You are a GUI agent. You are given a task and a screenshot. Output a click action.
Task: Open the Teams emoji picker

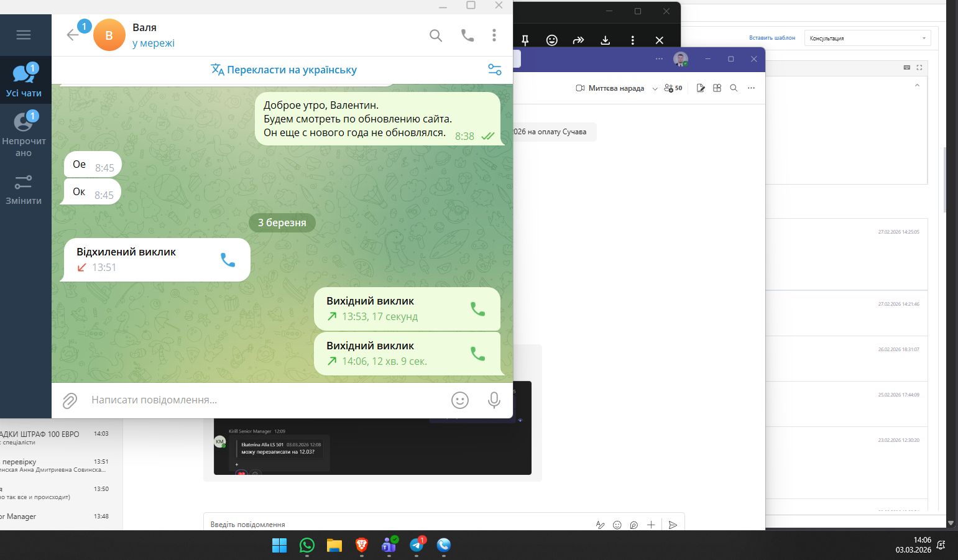(617, 525)
